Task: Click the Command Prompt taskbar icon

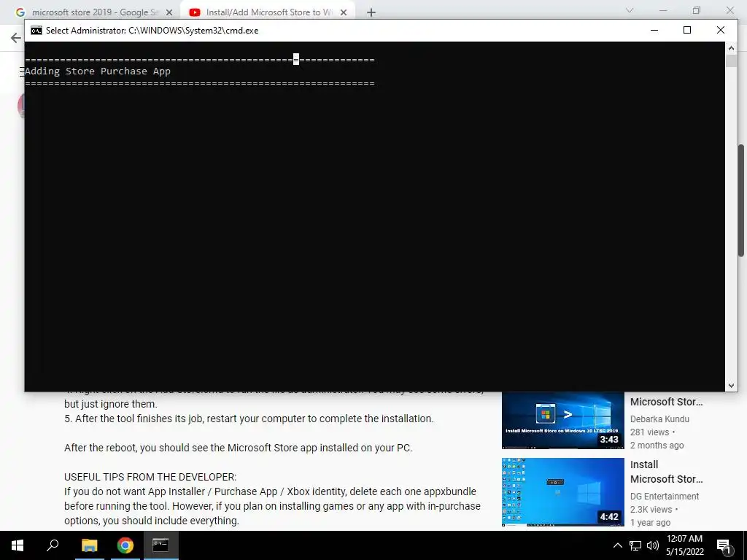Action: coord(160,545)
